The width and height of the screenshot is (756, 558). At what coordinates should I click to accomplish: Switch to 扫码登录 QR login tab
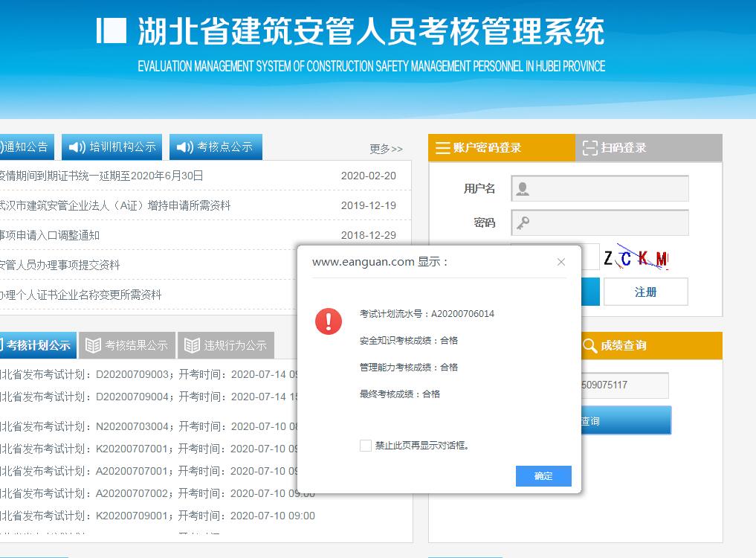(x=648, y=148)
